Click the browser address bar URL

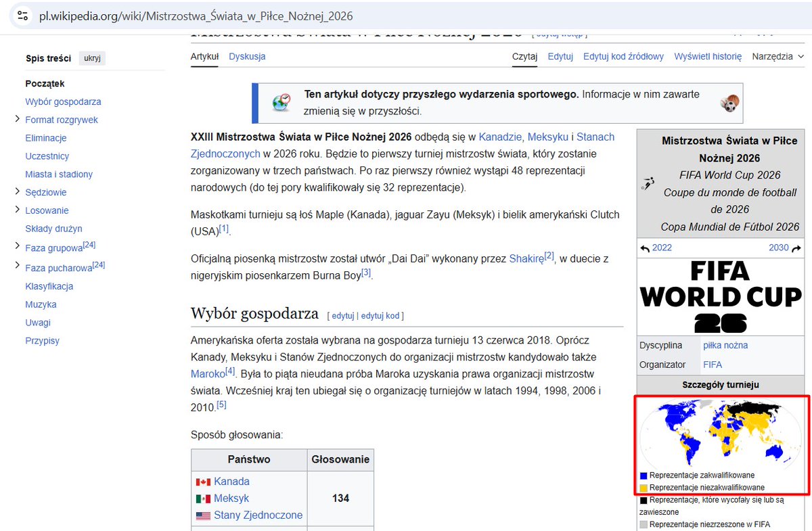coord(196,16)
